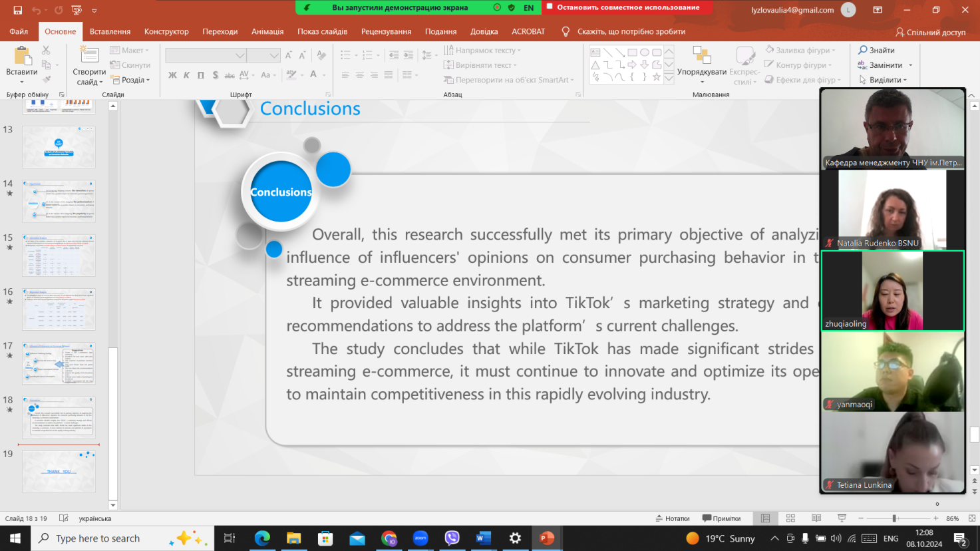980x551 pixels.
Task: Click the Clear Formatting eraser icon
Action: [321, 55]
